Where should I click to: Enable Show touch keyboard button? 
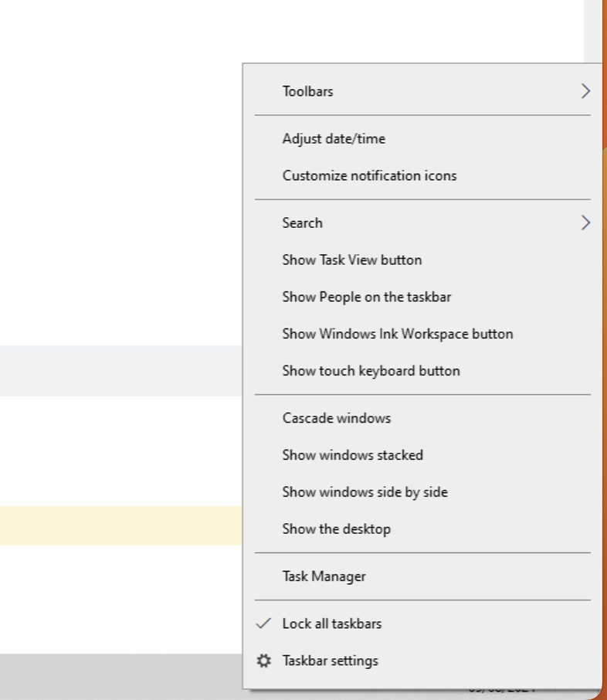pyautogui.click(x=371, y=371)
